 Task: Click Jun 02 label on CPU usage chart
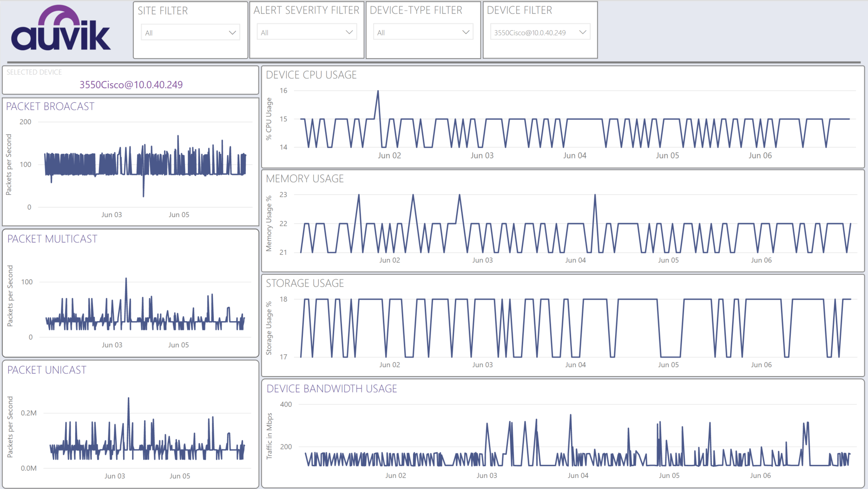coord(389,156)
